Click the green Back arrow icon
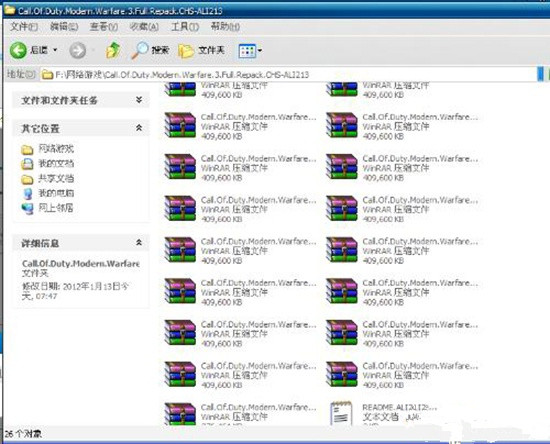550x444 pixels. tap(18, 51)
